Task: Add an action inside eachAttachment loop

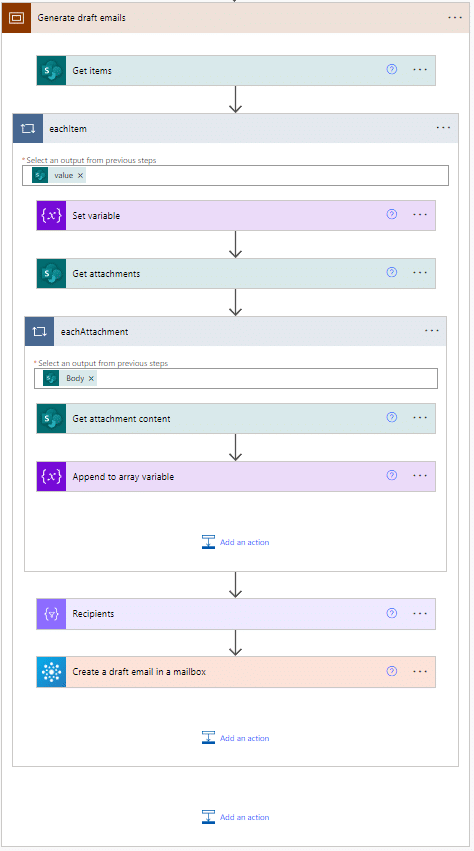Action: coord(236,542)
